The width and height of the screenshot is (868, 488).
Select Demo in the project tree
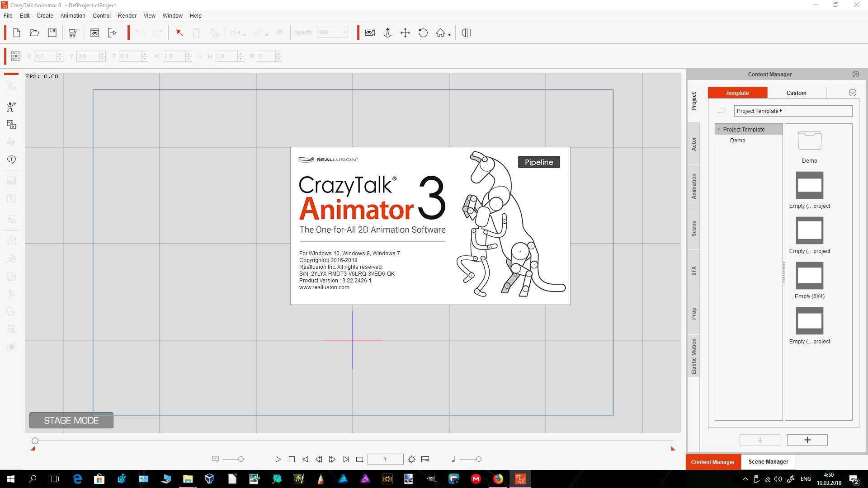pos(737,141)
